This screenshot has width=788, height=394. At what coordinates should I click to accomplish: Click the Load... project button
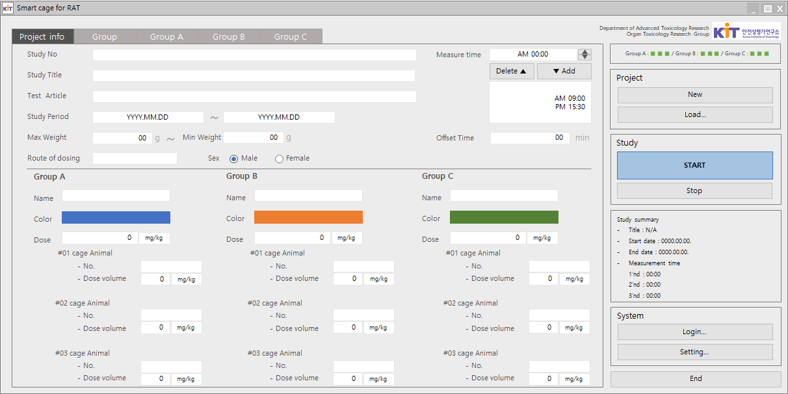pos(695,115)
